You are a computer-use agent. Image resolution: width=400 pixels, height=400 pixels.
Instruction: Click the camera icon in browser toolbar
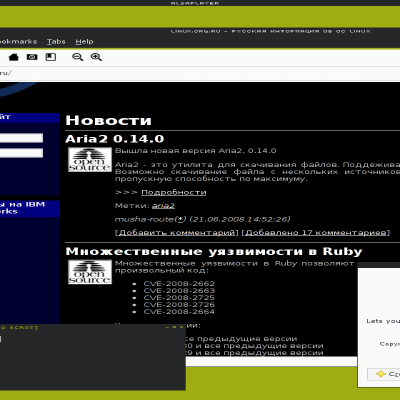pyautogui.click(x=32, y=57)
